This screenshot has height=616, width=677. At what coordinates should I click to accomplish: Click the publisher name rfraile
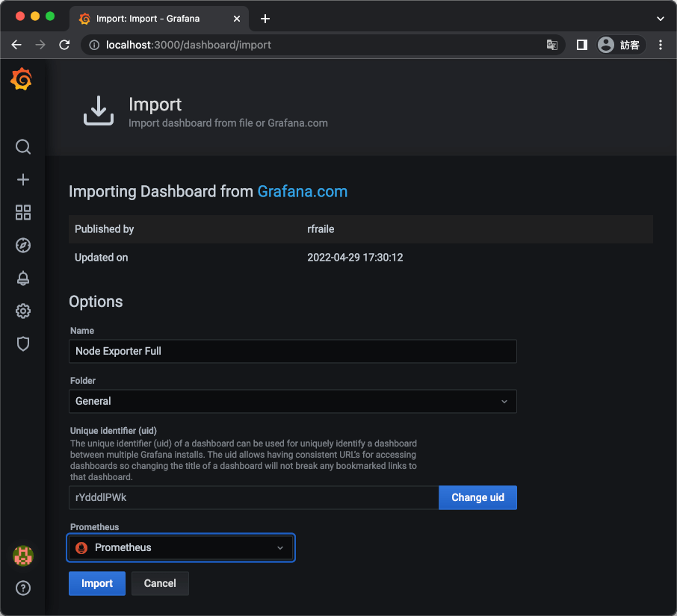tap(321, 229)
